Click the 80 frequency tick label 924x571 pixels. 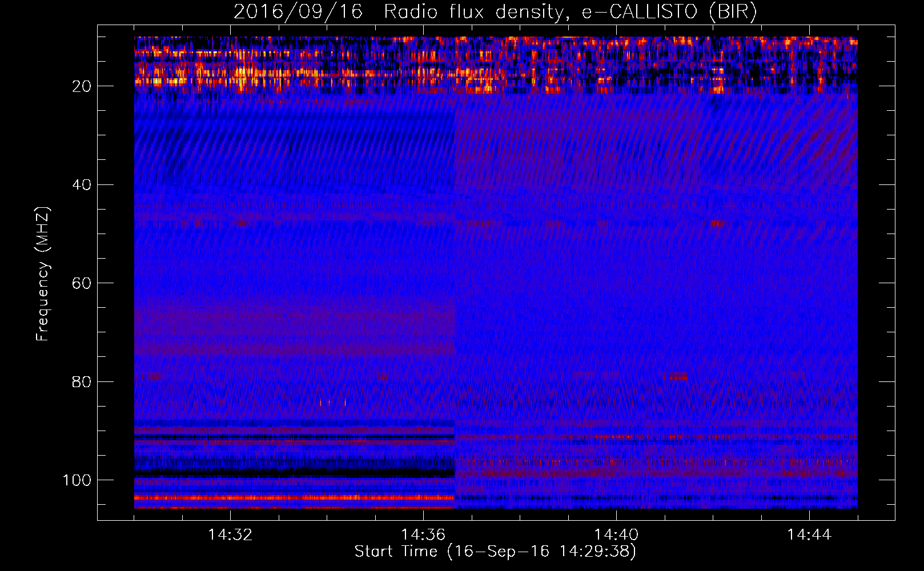(x=82, y=381)
